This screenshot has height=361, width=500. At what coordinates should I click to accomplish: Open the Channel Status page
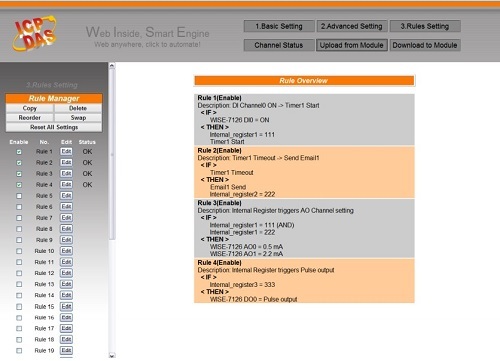279,45
